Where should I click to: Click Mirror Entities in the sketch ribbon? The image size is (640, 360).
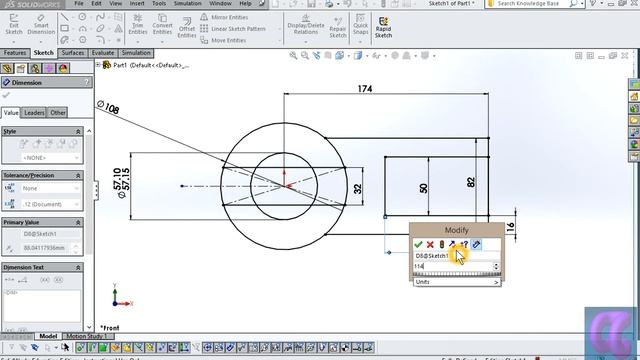[224, 17]
